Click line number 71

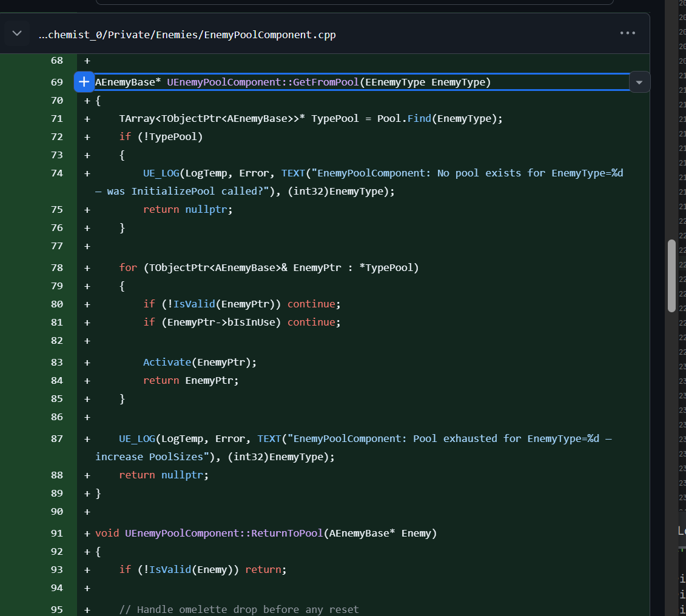(x=57, y=118)
